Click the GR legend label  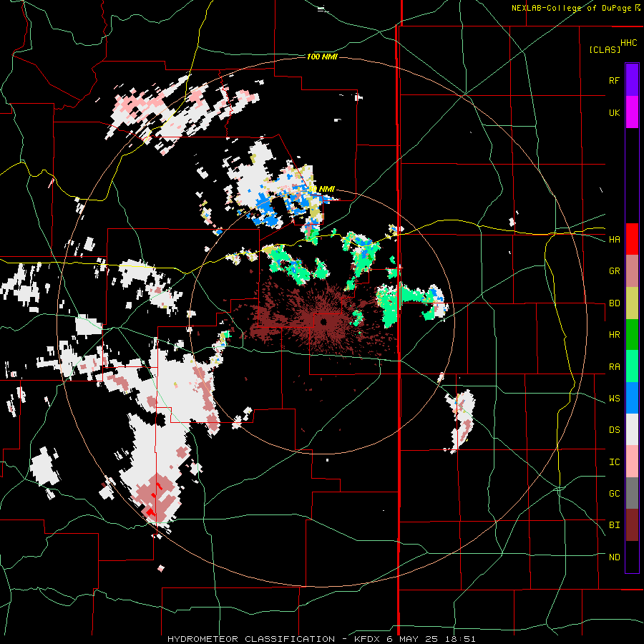(x=614, y=271)
